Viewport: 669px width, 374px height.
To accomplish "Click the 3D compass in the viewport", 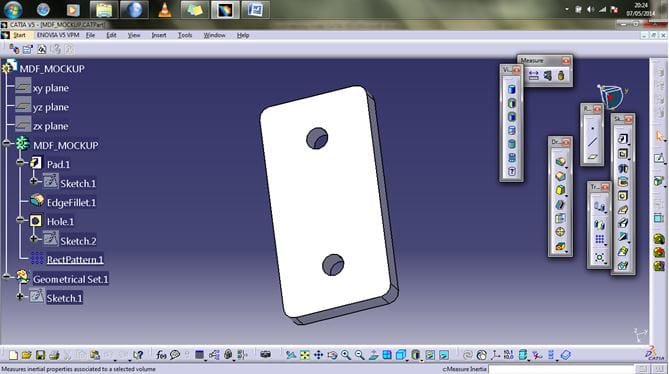I will 612,96.
